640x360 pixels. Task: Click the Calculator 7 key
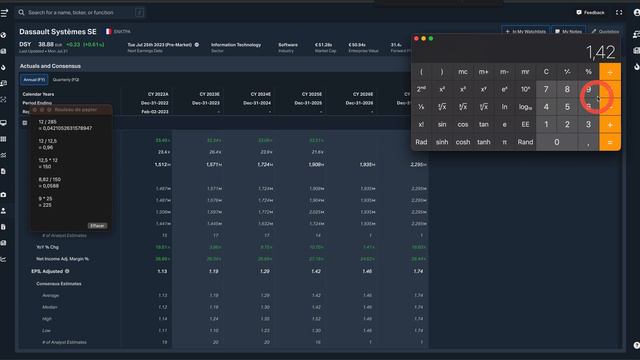point(546,89)
